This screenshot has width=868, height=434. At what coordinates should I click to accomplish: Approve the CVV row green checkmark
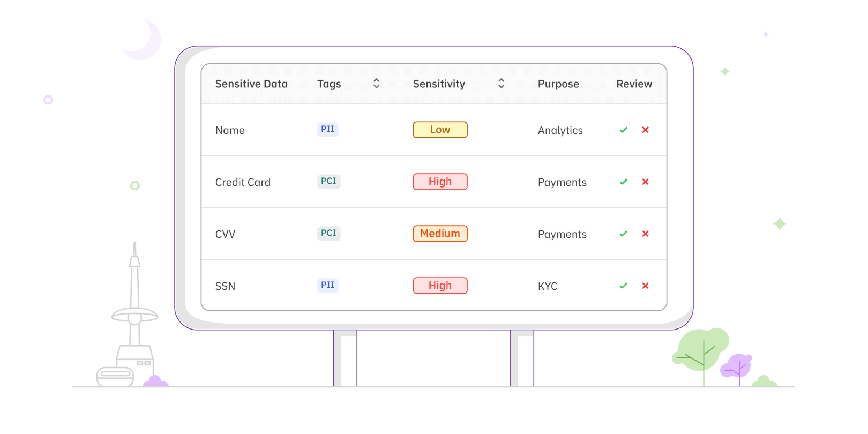[x=623, y=234]
